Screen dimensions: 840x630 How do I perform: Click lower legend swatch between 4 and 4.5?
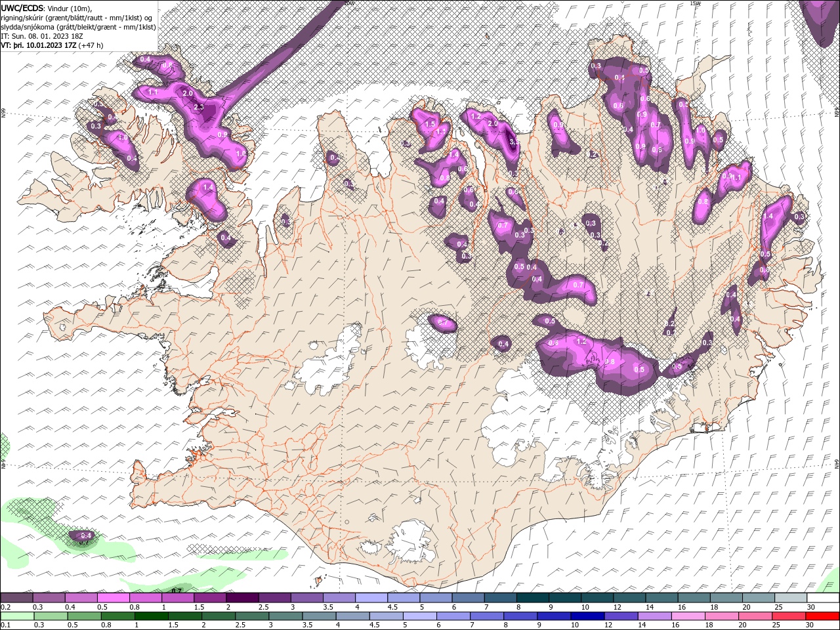353,616
